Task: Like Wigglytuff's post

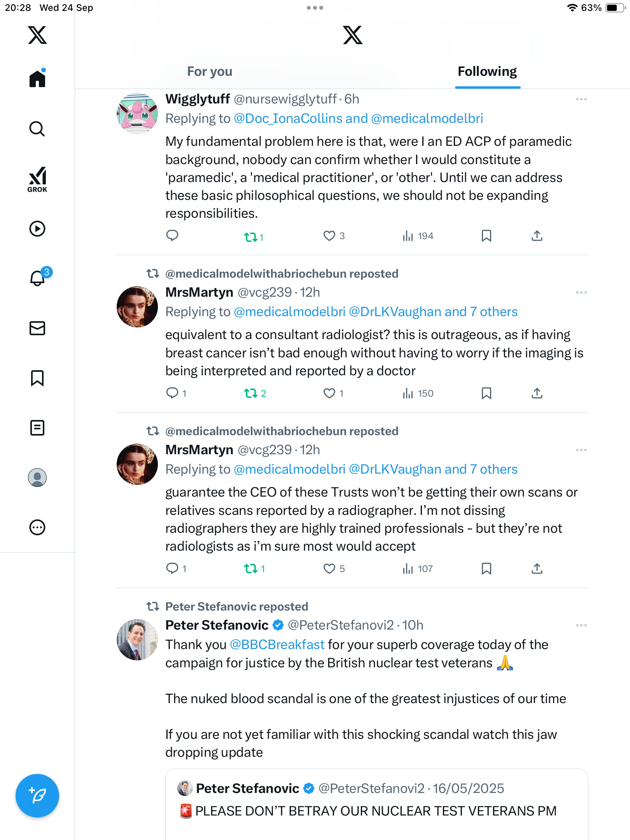Action: tap(329, 236)
